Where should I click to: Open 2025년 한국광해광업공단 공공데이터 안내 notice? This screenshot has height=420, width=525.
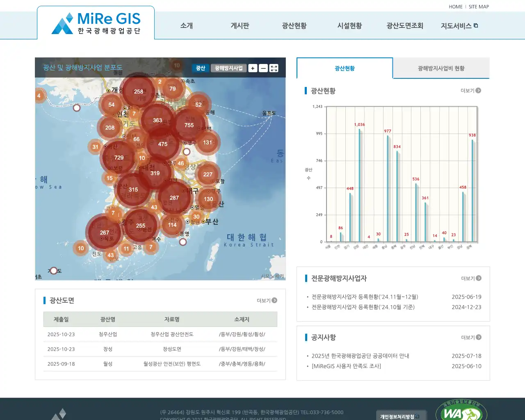coord(360,356)
